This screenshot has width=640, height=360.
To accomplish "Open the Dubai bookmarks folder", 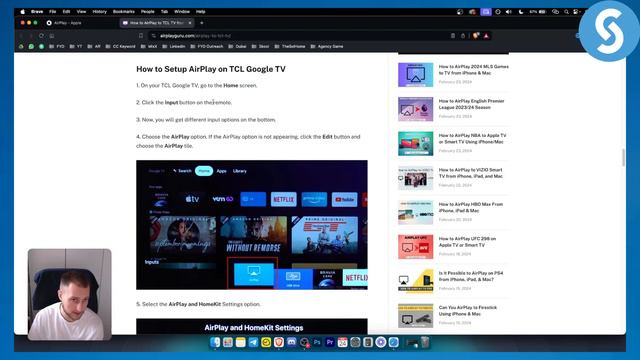I will coord(237,47).
